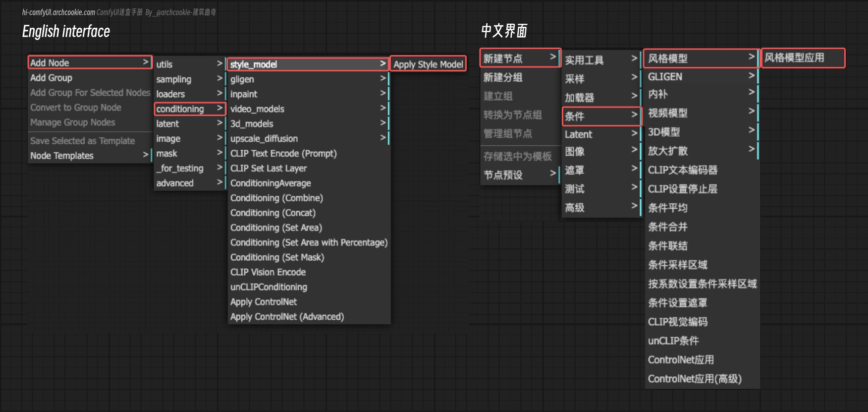
Task: Expand the 遮罩 category
Action: point(601,170)
